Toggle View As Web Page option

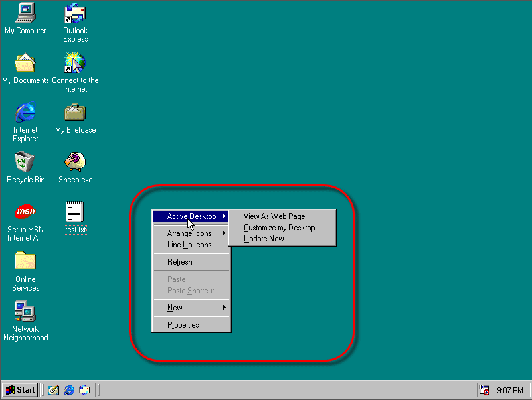[x=274, y=216]
